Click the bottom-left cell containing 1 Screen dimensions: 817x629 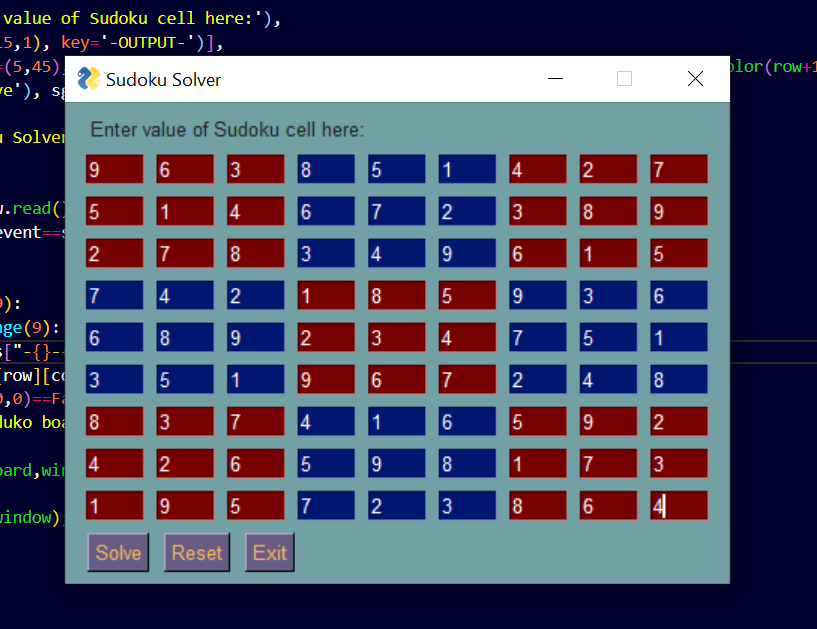tap(114, 505)
